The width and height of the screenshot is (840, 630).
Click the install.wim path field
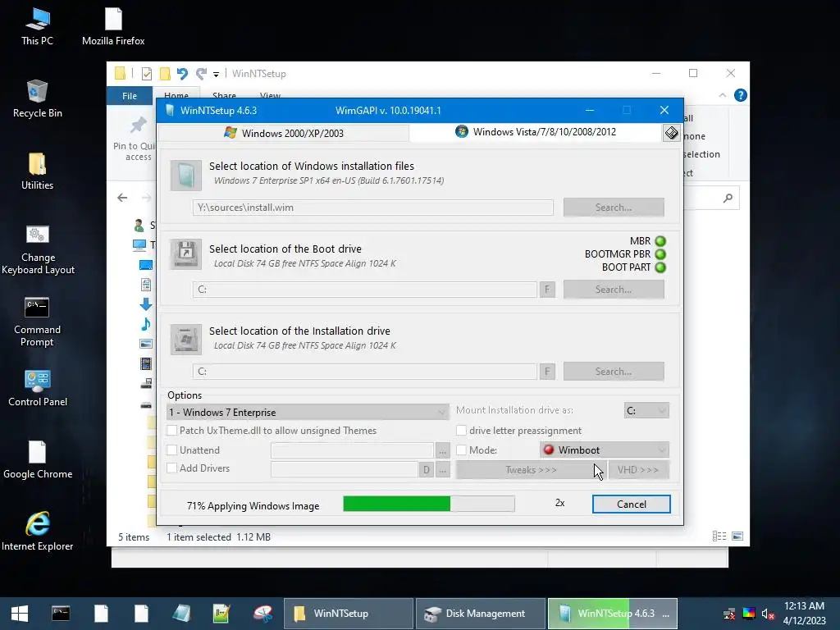373,208
